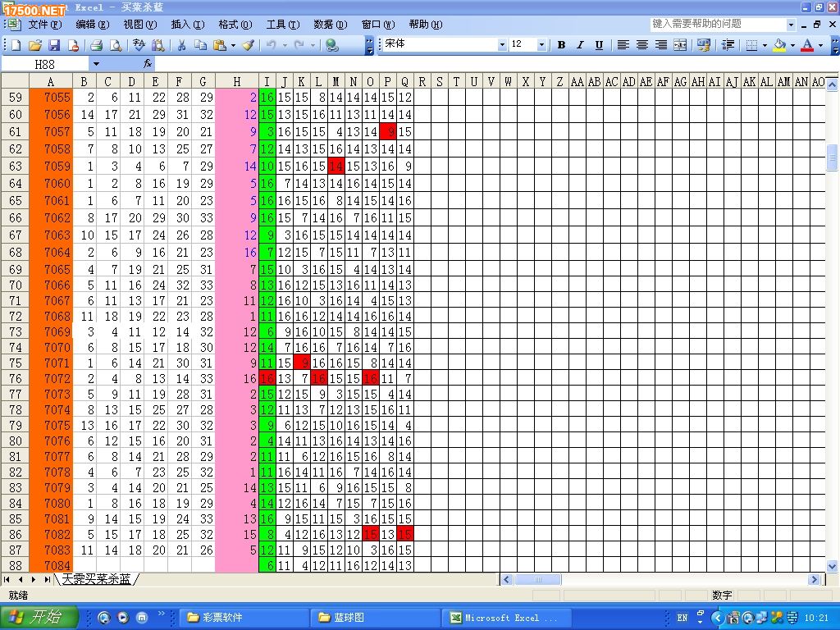Apply borders with the Borders icon
The width and height of the screenshot is (840, 630).
751,45
